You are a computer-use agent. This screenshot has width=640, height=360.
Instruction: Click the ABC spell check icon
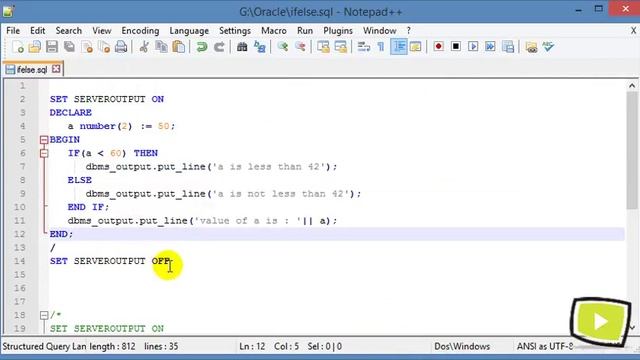548,47
